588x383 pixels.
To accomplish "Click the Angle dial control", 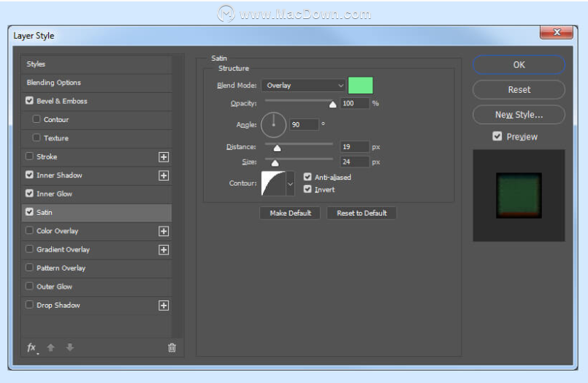I will pyautogui.click(x=273, y=125).
